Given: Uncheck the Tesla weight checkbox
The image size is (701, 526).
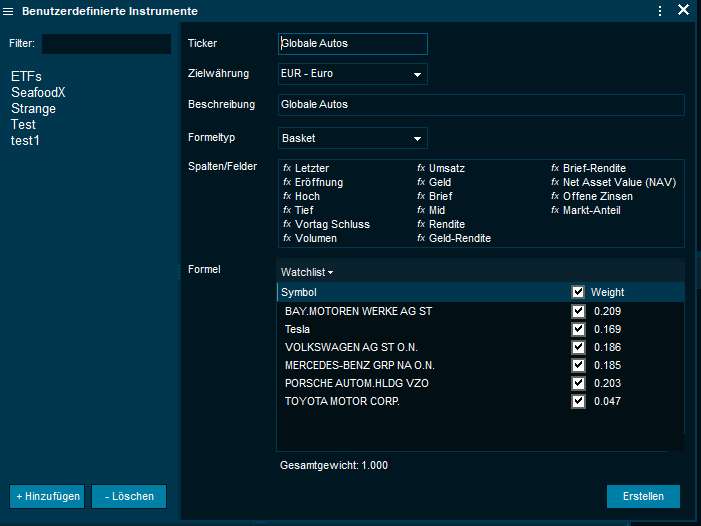Looking at the screenshot, I should tap(578, 329).
